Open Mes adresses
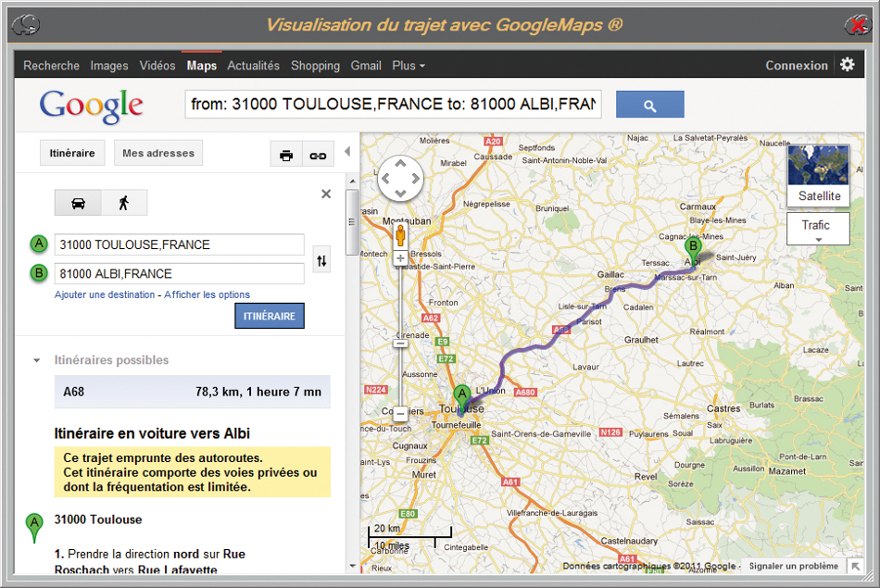 (158, 153)
